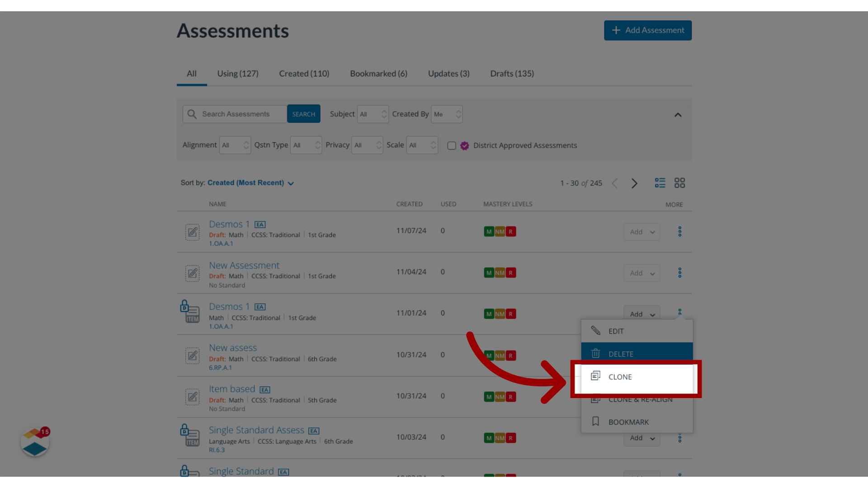Open the Updates (3) tab
The width and height of the screenshot is (868, 488).
pyautogui.click(x=449, y=74)
